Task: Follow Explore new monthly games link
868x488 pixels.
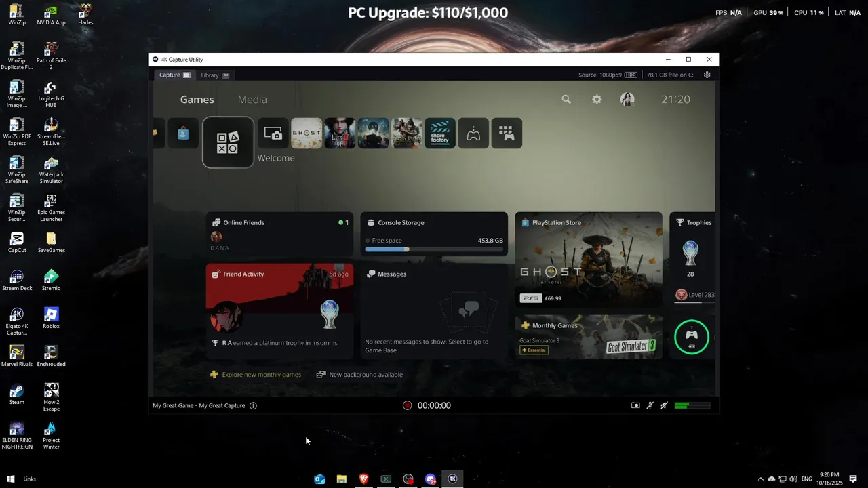Action: coord(255,375)
